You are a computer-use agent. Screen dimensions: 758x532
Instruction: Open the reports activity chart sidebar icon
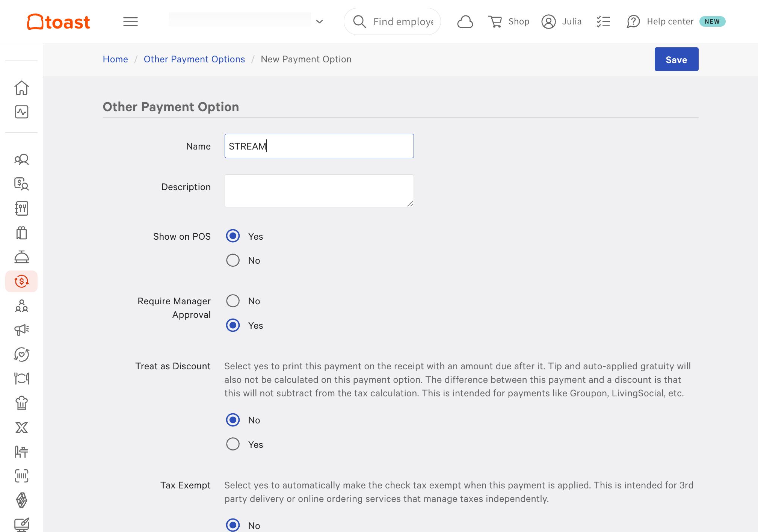(x=21, y=112)
